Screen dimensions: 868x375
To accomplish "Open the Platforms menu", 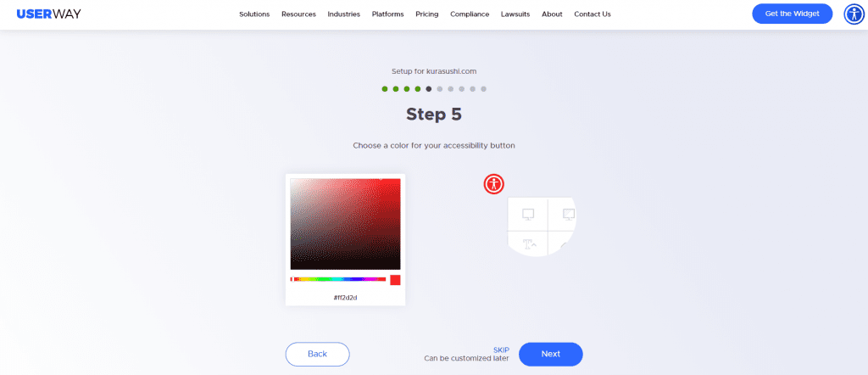I will point(388,14).
